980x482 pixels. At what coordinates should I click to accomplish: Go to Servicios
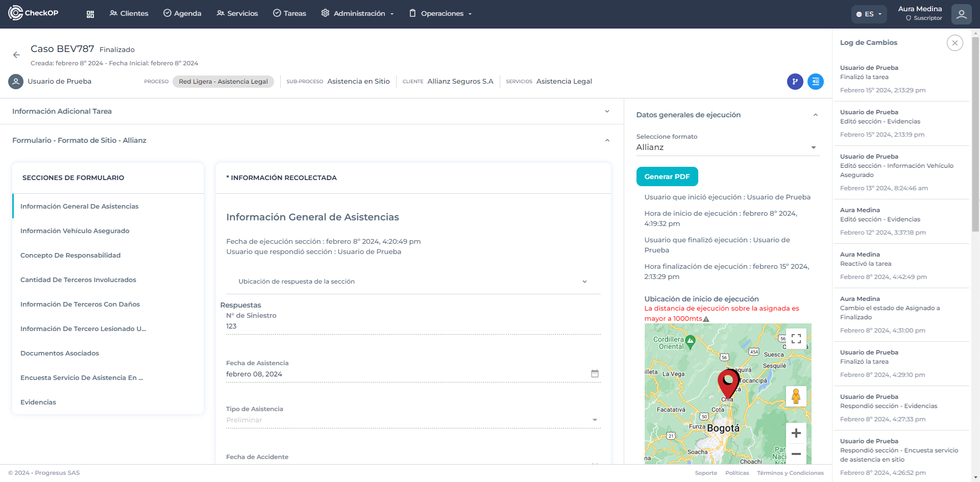pyautogui.click(x=237, y=14)
